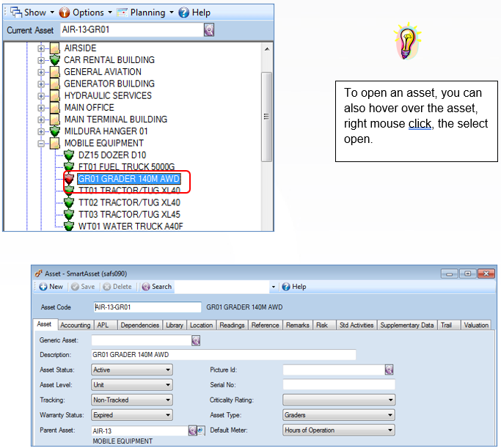Screen dimensions: 501x448
Task: Click the Current Asset search magnifier icon
Action: click(x=209, y=30)
